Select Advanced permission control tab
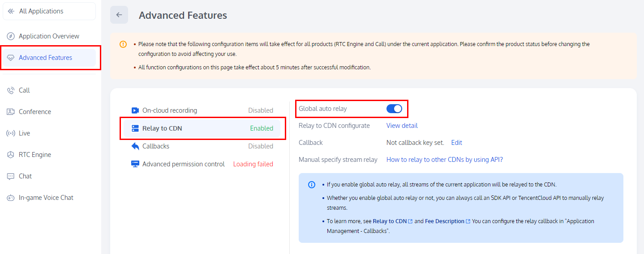644x254 pixels. coord(183,164)
